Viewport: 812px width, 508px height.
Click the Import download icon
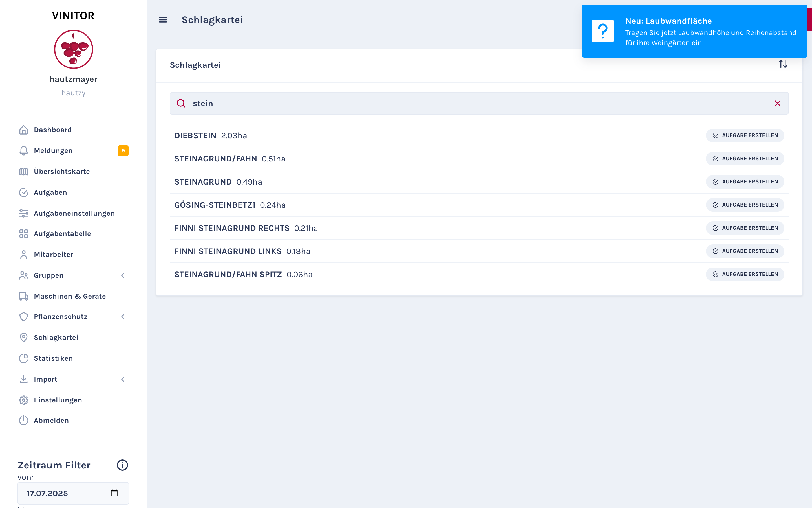23,379
